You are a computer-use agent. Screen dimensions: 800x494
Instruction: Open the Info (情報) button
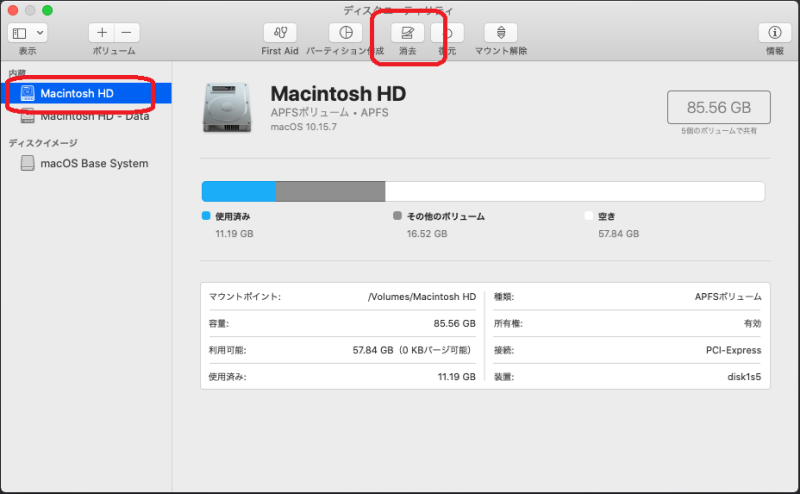click(774, 33)
